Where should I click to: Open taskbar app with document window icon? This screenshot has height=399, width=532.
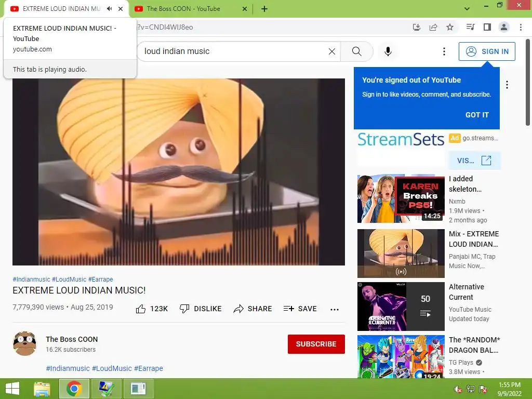click(x=138, y=389)
